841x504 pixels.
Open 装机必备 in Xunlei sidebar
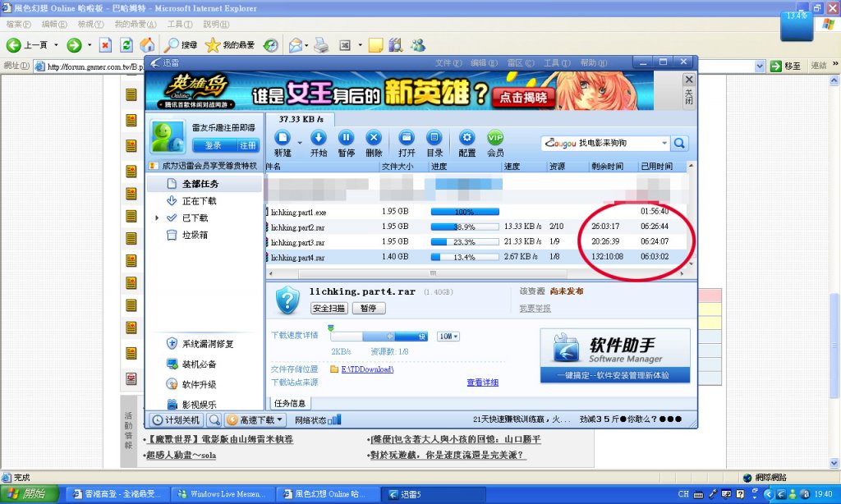click(x=192, y=364)
